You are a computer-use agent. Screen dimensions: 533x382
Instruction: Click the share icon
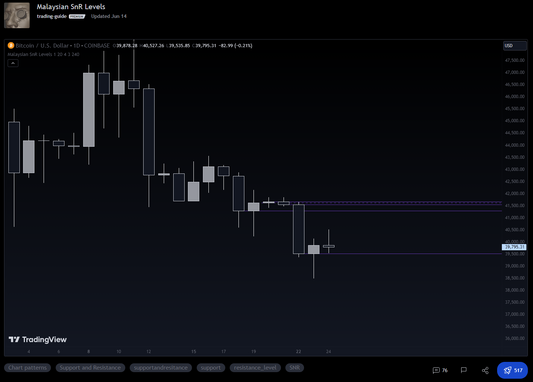[485, 370]
